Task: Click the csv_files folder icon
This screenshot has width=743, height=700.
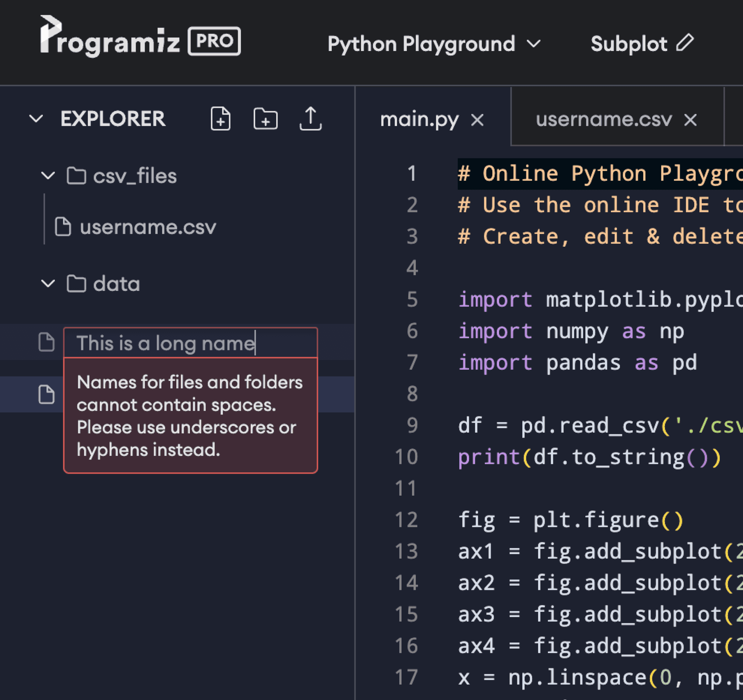Action: [x=76, y=176]
